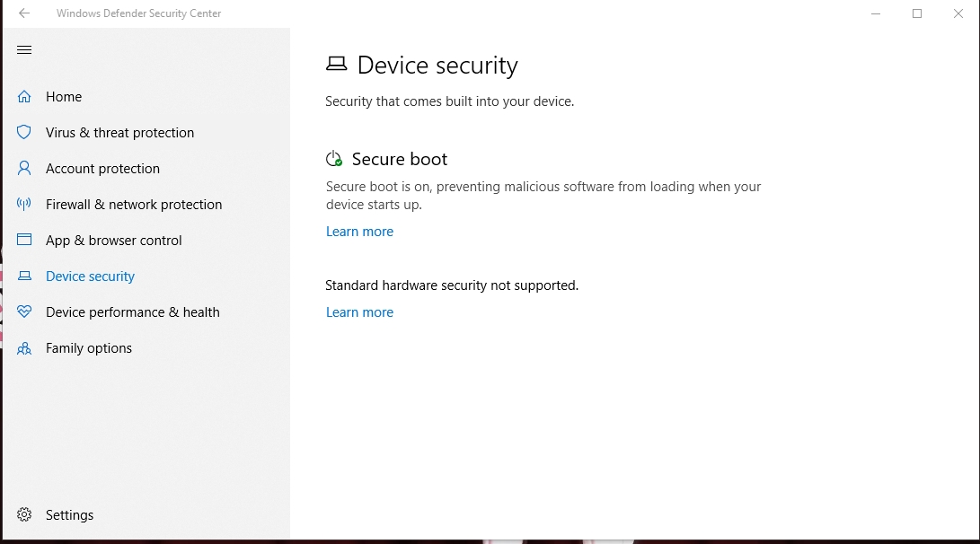This screenshot has height=544, width=980.
Task: Open the Virus & threat protection page
Action: [x=119, y=133]
